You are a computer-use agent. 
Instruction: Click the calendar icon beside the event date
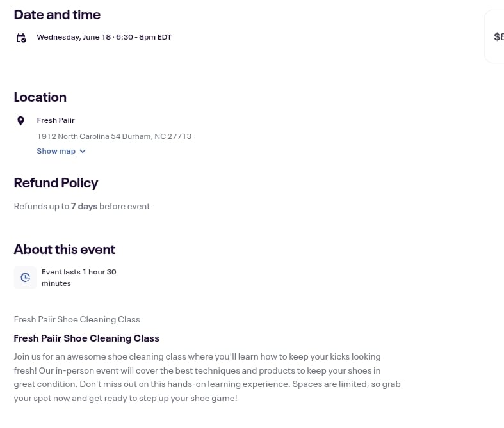(21, 38)
